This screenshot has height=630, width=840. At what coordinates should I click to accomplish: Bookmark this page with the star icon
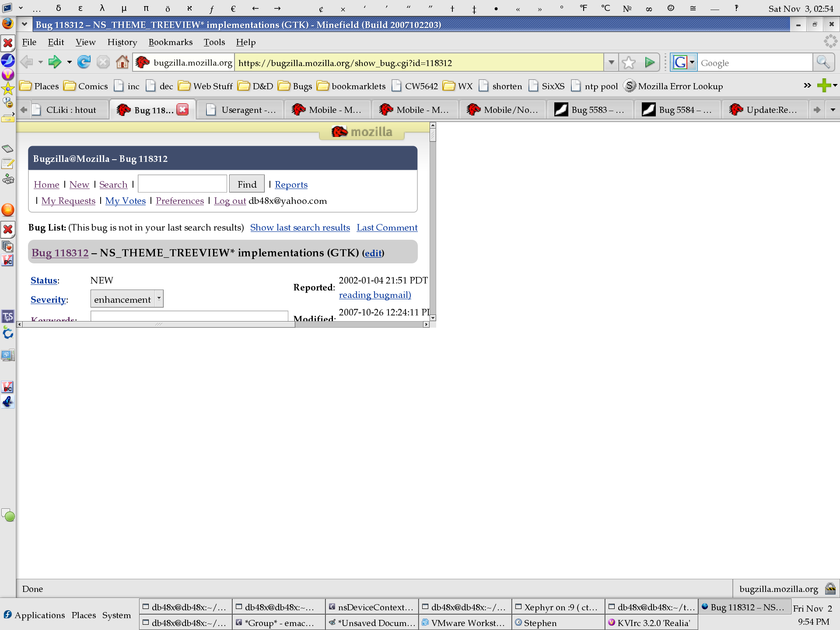(629, 63)
